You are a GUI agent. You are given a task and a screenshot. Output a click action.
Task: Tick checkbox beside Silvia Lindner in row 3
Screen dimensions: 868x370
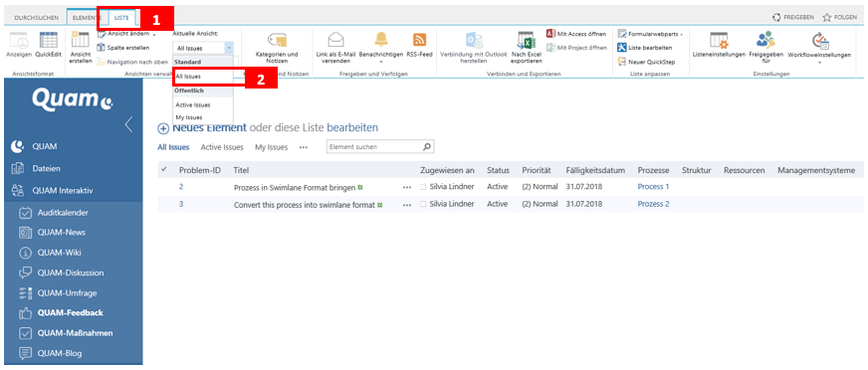coord(423,205)
